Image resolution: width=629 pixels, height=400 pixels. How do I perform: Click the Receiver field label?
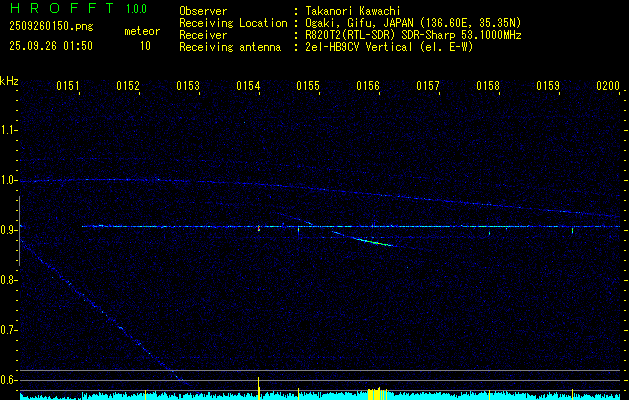(x=203, y=35)
